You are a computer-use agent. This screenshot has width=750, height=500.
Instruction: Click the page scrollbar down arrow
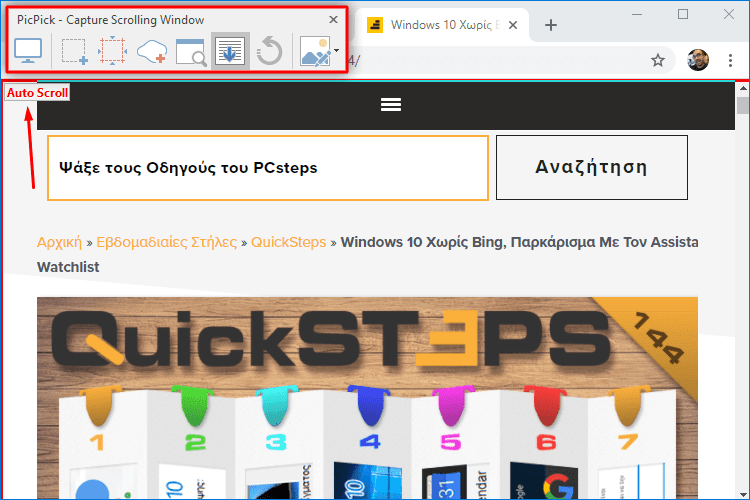pos(743,494)
